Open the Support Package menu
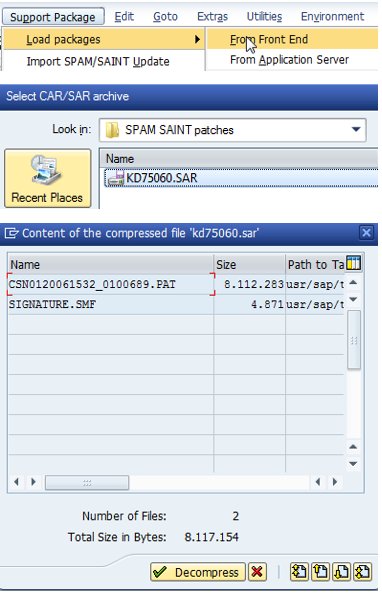Image resolution: width=382 pixels, height=593 pixels. 53,17
